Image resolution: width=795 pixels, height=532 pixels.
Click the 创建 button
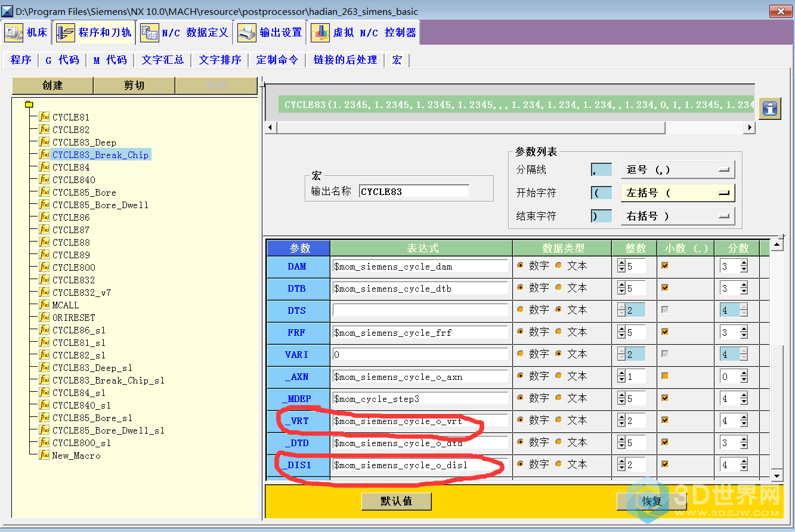point(52,86)
